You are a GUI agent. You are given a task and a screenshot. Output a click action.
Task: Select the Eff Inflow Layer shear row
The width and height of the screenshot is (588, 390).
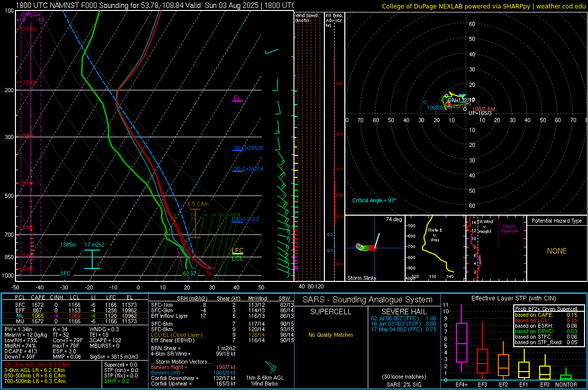pyautogui.click(x=222, y=316)
